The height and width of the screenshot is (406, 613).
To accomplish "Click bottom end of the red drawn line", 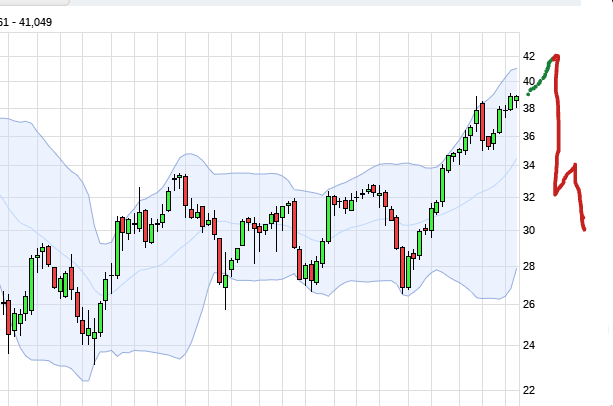I will 583,229.
